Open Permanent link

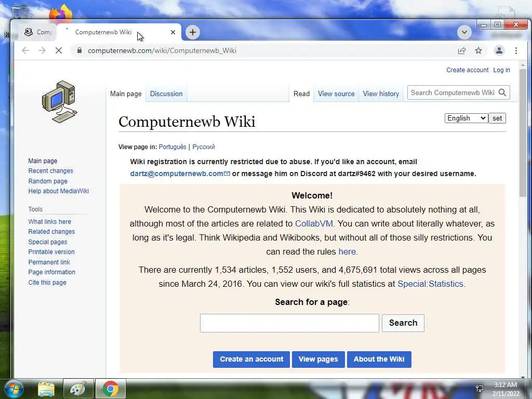click(x=49, y=262)
